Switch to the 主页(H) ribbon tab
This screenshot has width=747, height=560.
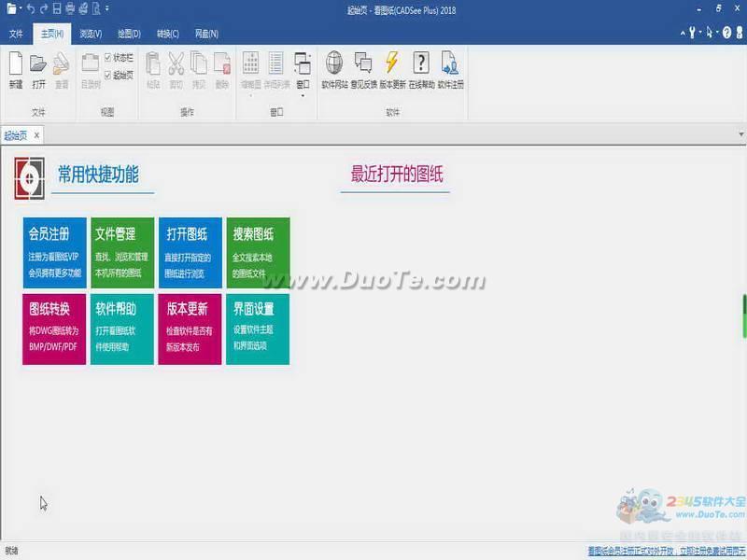click(x=52, y=34)
